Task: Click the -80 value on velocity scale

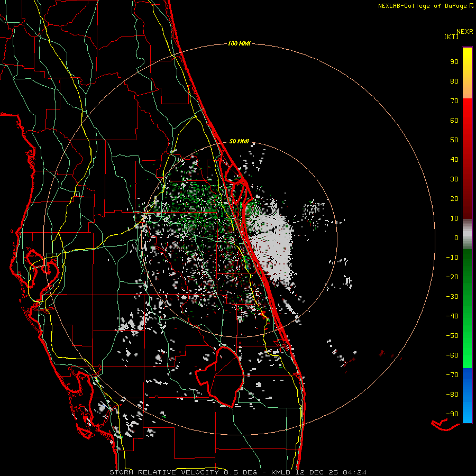Action: click(452, 395)
